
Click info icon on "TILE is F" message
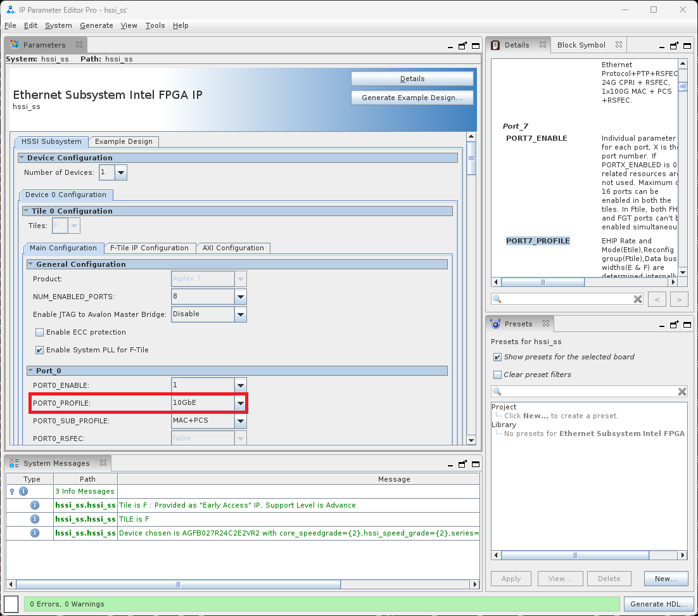pos(35,519)
